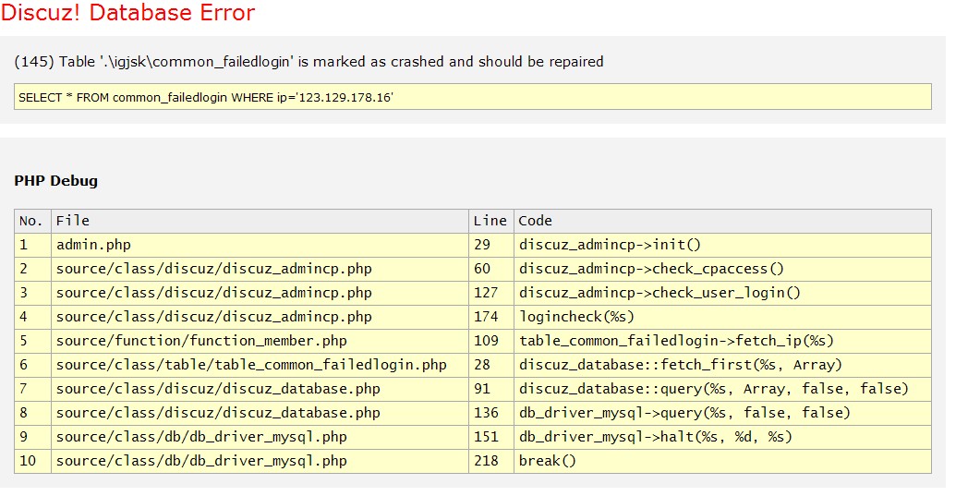
Task: Click line number 151
Action: [490, 437]
